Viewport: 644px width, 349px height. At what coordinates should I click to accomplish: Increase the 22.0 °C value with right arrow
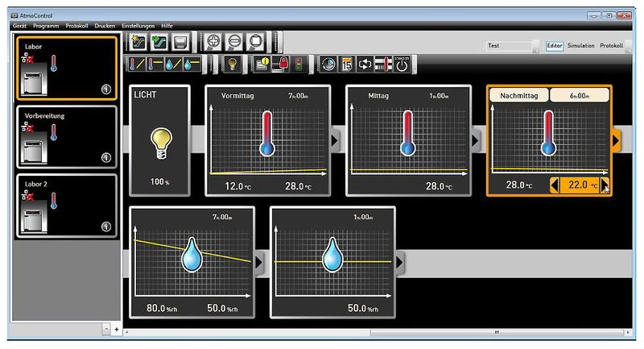[605, 185]
